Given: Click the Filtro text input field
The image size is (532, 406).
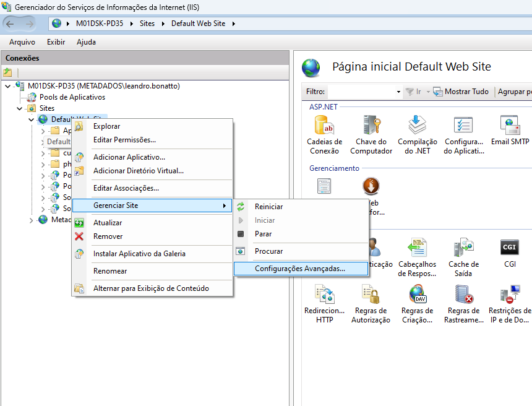Looking at the screenshot, I should click(x=361, y=92).
